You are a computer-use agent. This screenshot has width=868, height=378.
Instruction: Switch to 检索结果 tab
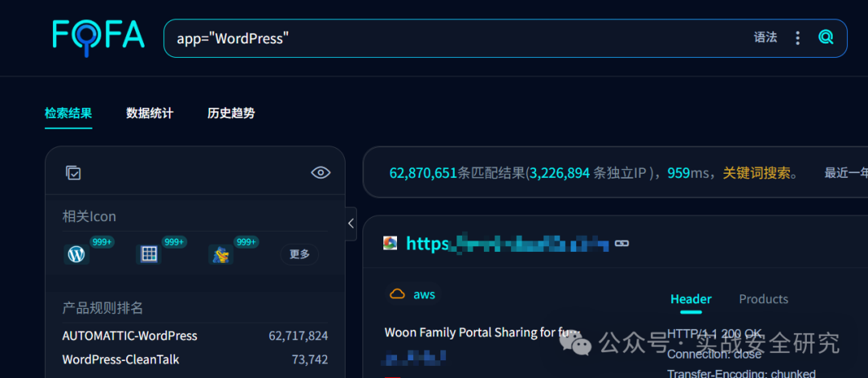(x=68, y=113)
